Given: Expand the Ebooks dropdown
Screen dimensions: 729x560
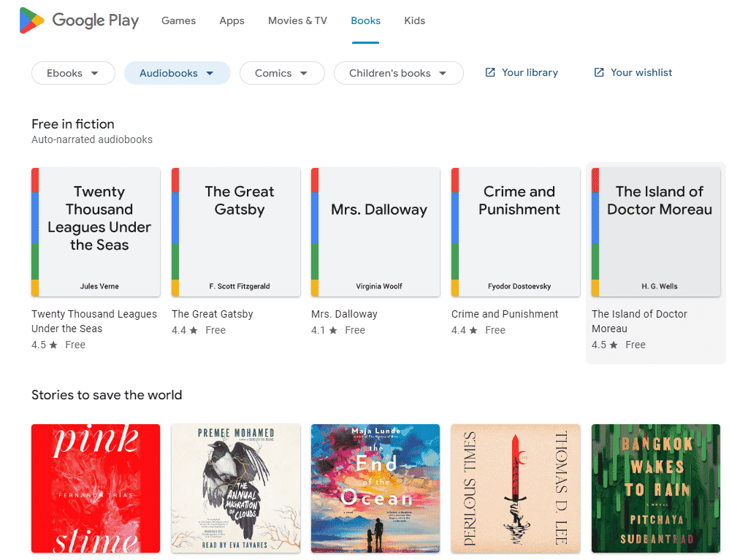Looking at the screenshot, I should coord(74,73).
